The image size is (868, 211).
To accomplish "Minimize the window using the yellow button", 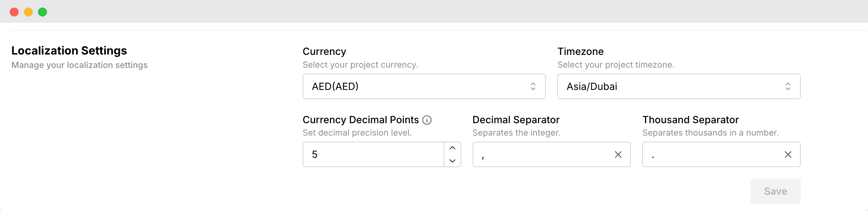I will pos(28,12).
